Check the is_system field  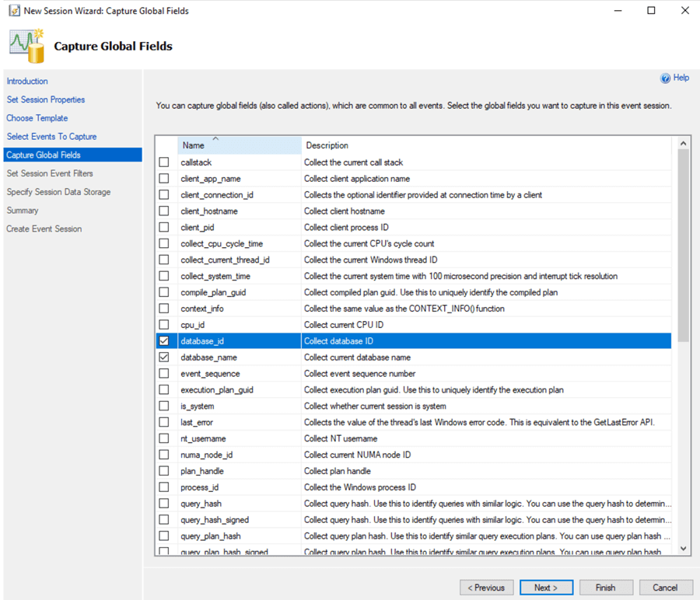(165, 405)
